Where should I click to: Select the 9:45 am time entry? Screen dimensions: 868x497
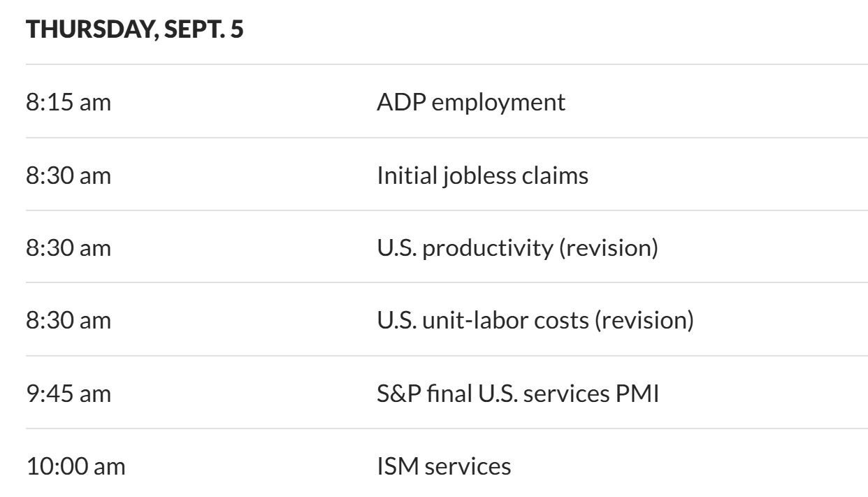point(68,394)
